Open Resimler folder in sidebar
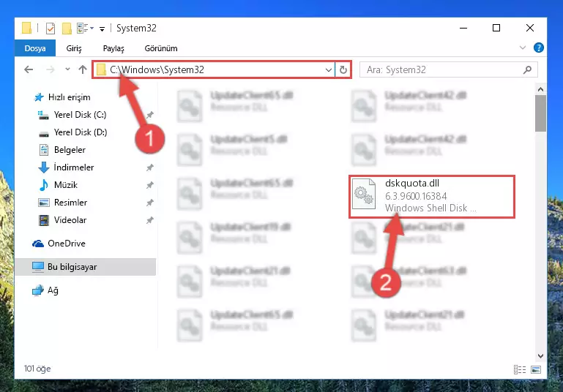This screenshot has height=392, width=563. (70, 203)
